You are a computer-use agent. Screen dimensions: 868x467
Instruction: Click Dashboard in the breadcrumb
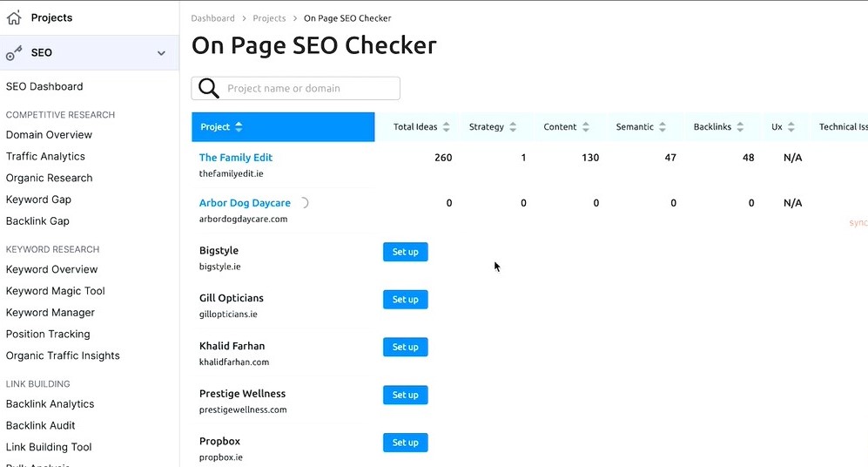[x=213, y=18]
